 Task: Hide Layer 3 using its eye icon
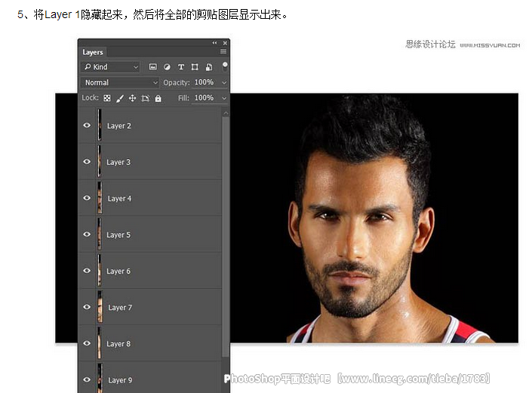click(87, 161)
